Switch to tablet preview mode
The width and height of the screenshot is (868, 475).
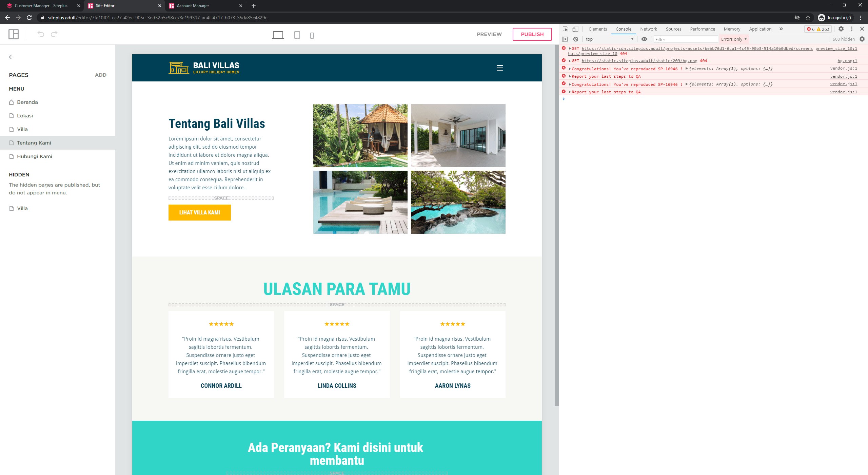pyautogui.click(x=297, y=35)
